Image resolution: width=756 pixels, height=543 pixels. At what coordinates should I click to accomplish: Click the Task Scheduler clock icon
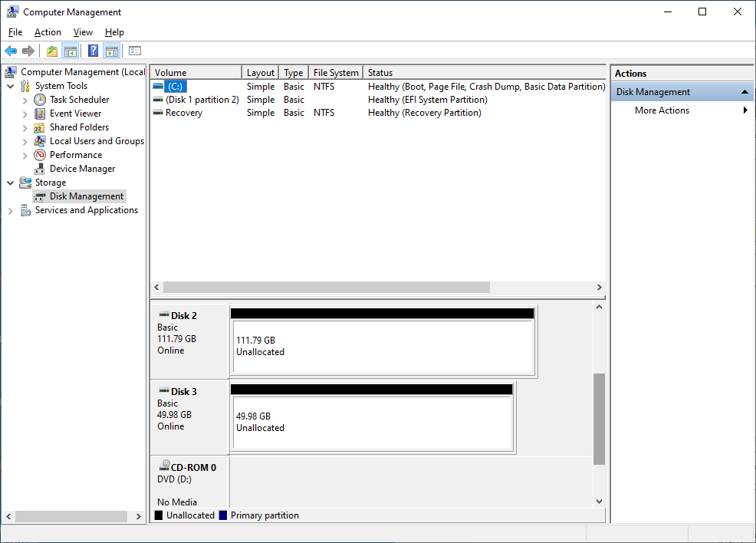40,100
